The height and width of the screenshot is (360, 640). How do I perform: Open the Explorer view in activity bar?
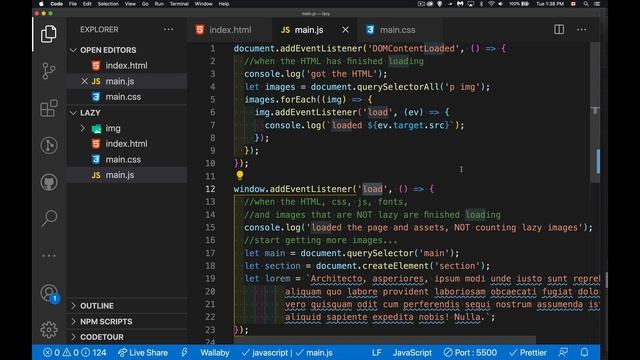[x=49, y=34]
